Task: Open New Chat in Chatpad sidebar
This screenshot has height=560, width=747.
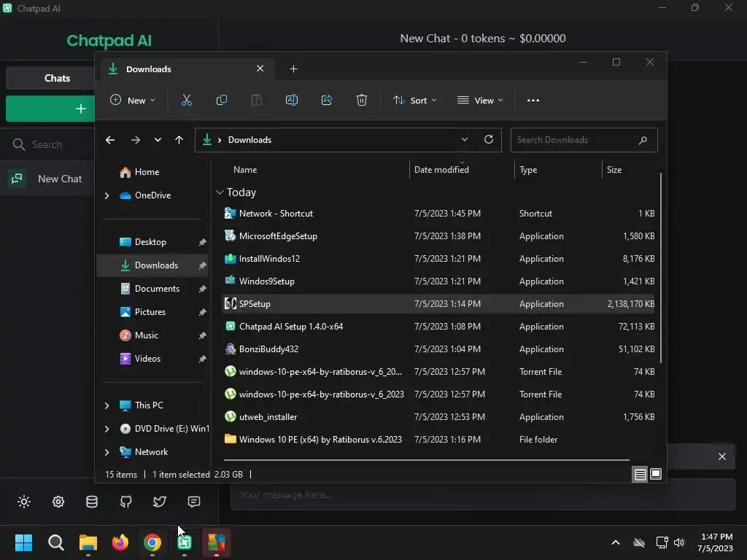Action: point(47,179)
